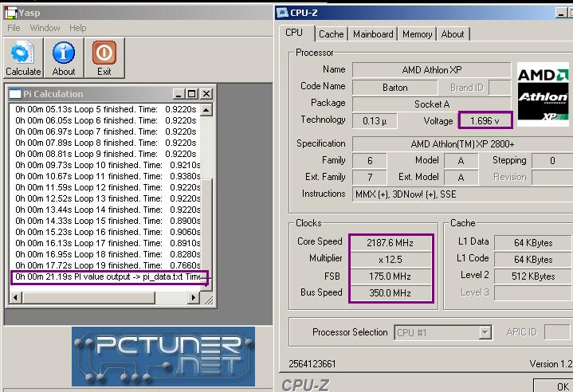
Task: Switch to the Cache tab
Action: point(331,34)
